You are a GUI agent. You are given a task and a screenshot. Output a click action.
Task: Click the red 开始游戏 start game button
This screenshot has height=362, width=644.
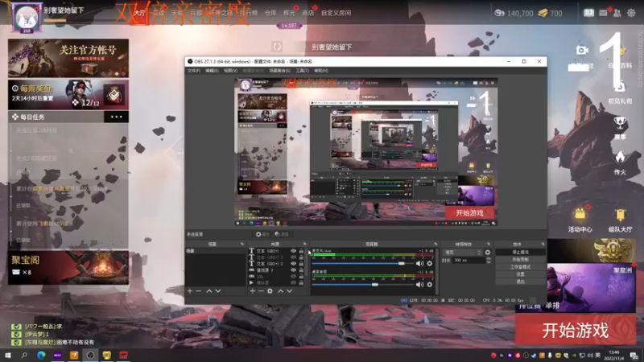pos(576,330)
